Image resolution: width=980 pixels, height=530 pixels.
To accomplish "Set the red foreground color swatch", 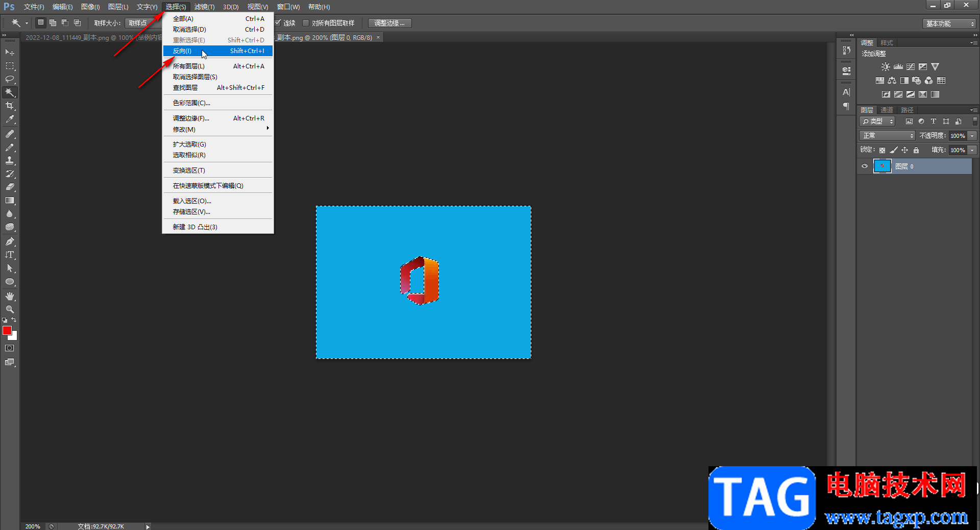I will pyautogui.click(x=7, y=331).
